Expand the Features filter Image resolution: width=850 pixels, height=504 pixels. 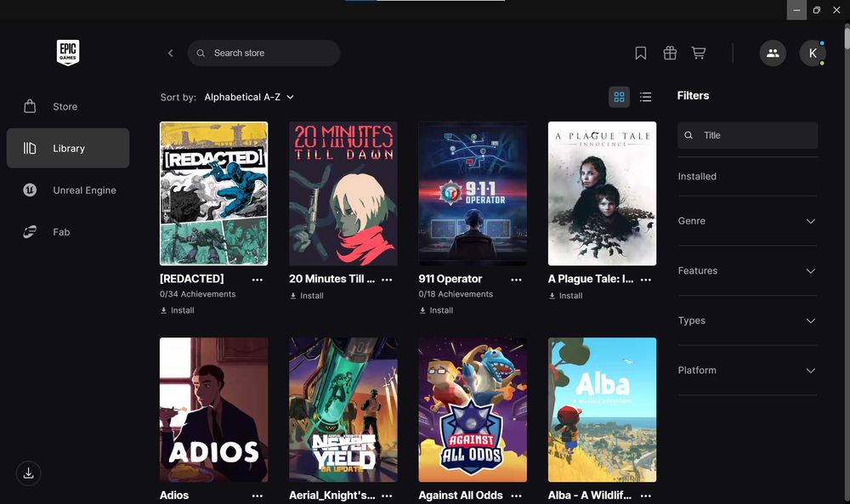pyautogui.click(x=747, y=270)
